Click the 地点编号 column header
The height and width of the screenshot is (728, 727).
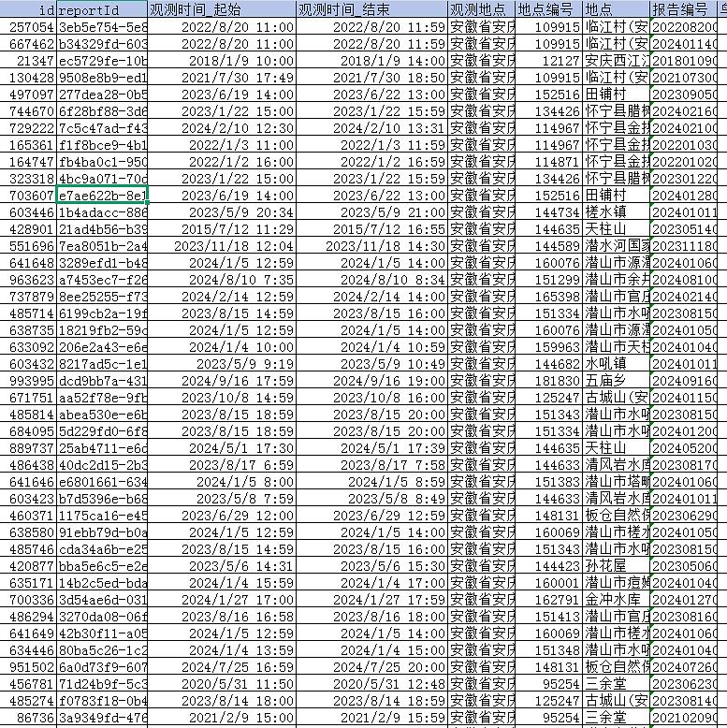pyautogui.click(x=548, y=9)
